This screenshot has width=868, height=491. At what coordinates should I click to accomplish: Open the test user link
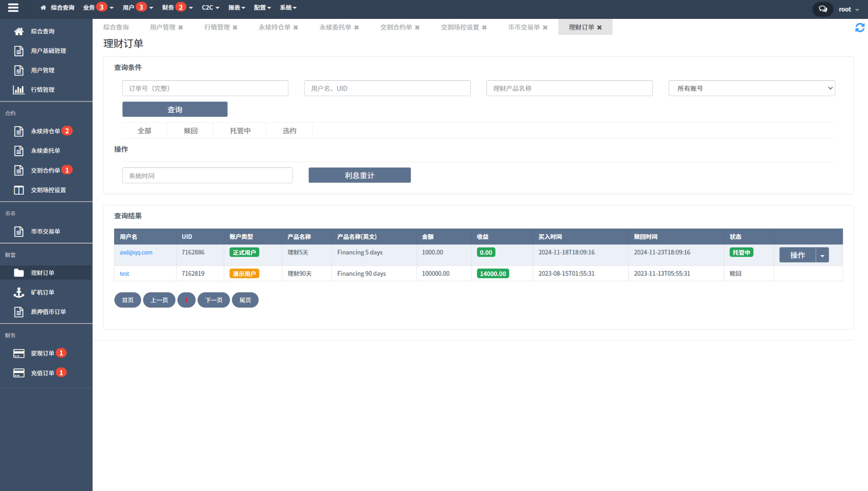(124, 274)
